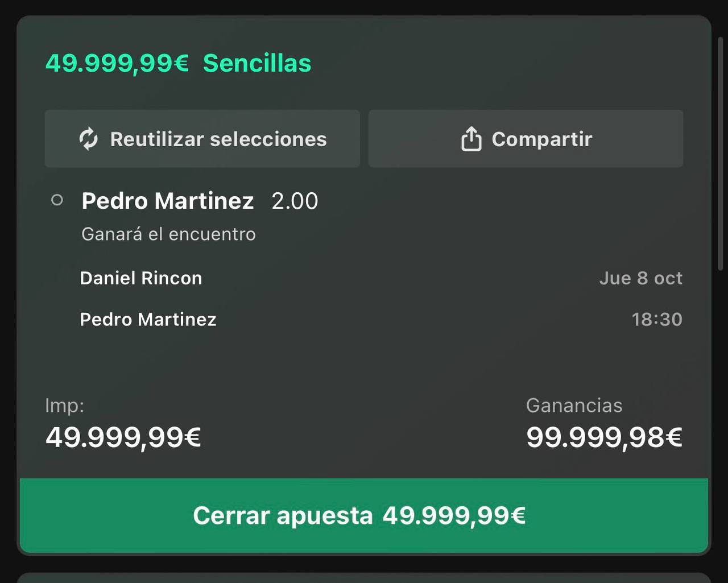Select the circle marker beside Pedro Martinez
The width and height of the screenshot is (728, 583).
57,200
